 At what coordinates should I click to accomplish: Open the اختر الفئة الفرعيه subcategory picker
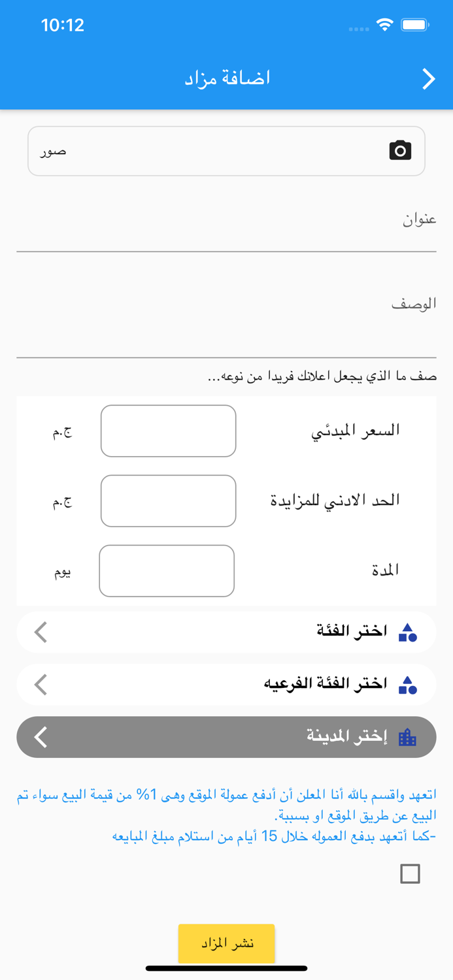pyautogui.click(x=226, y=684)
